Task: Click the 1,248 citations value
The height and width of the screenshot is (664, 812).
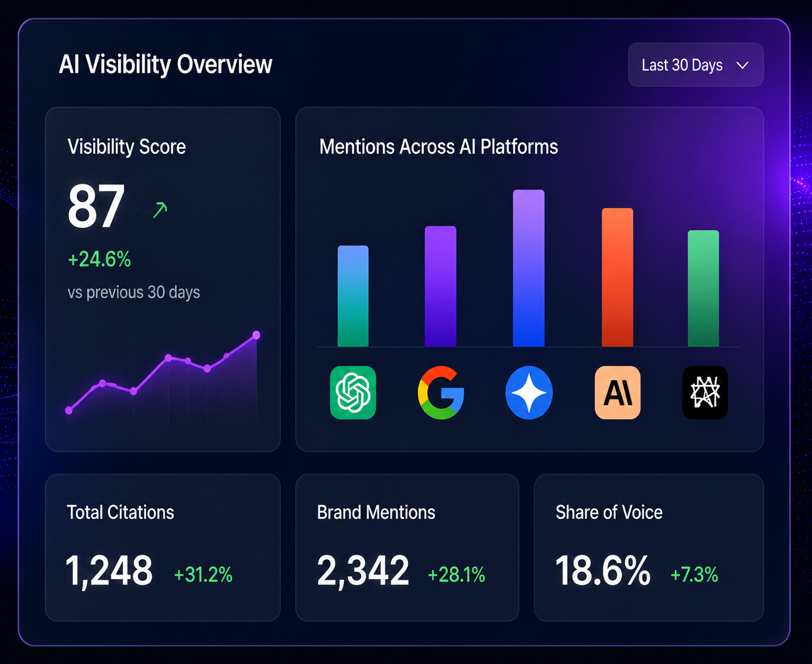Action: [109, 571]
